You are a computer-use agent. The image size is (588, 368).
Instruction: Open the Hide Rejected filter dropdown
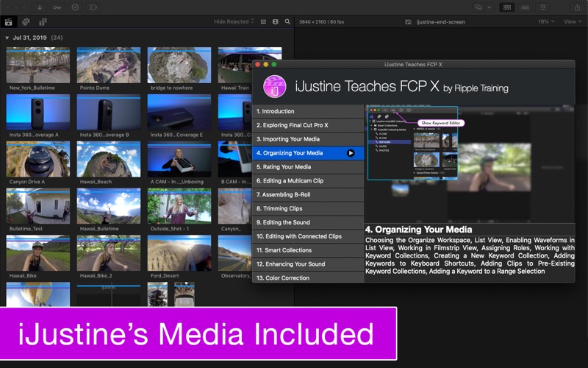click(234, 22)
